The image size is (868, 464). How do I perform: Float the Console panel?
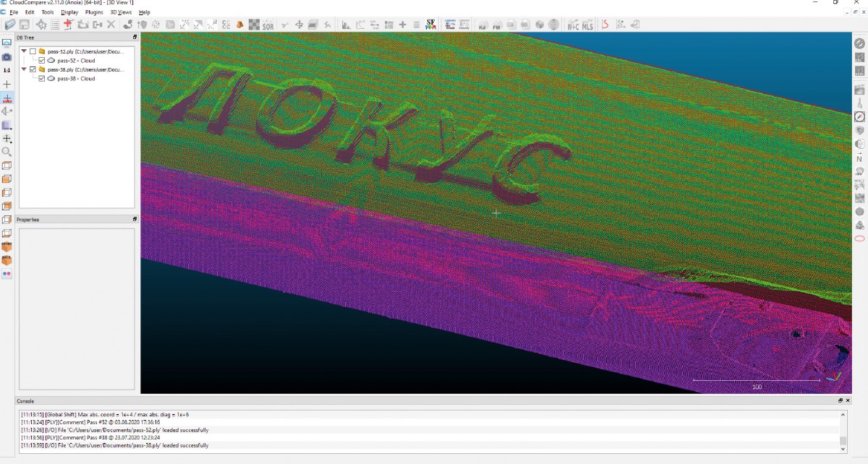click(x=840, y=400)
